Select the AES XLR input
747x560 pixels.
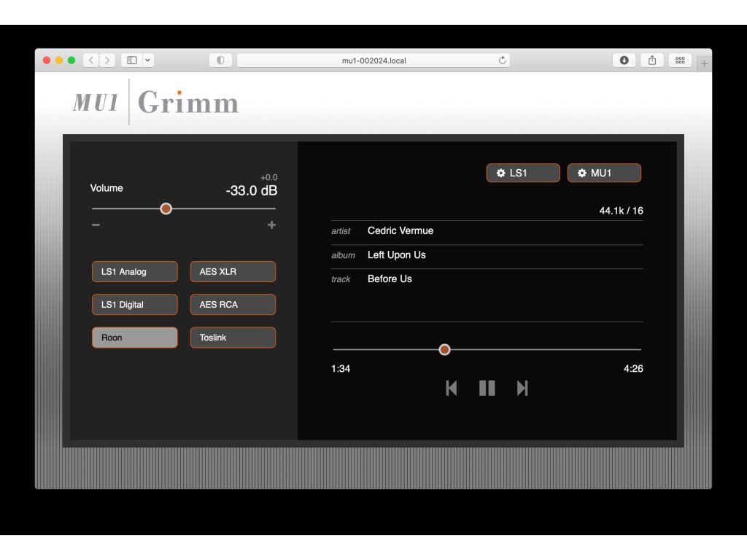click(233, 271)
